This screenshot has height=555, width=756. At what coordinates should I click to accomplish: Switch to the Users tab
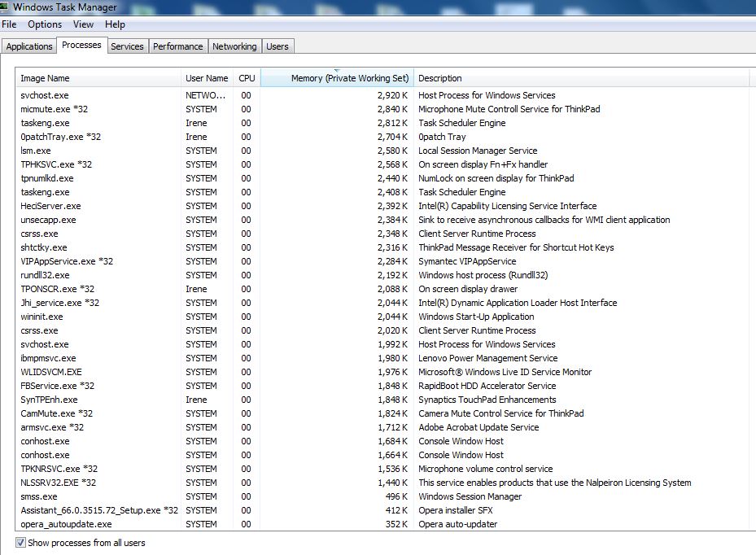click(x=277, y=46)
